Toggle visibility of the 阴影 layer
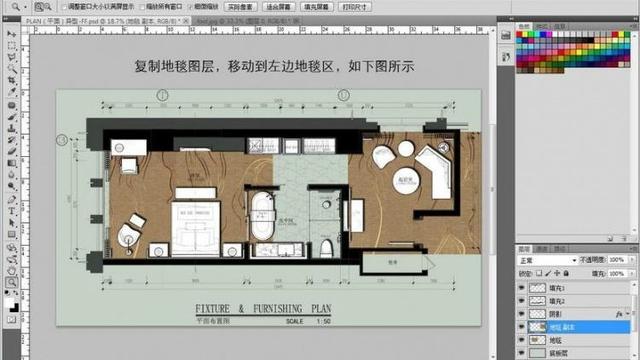Viewport: 640px width, 360px height. point(521,314)
